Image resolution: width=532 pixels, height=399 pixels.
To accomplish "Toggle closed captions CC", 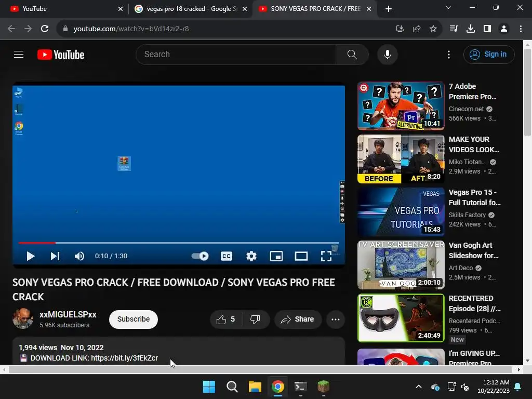I will coord(227,256).
